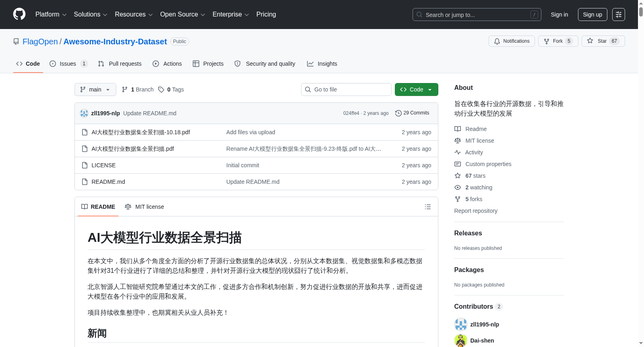The height and width of the screenshot is (347, 644).
Task: Click the Notifications bell button
Action: pyautogui.click(x=512, y=41)
